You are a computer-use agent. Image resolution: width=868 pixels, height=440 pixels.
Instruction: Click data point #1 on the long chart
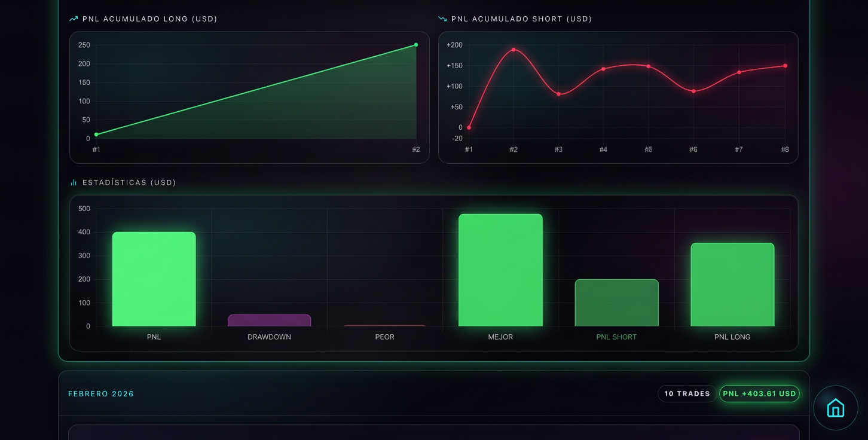pos(96,135)
